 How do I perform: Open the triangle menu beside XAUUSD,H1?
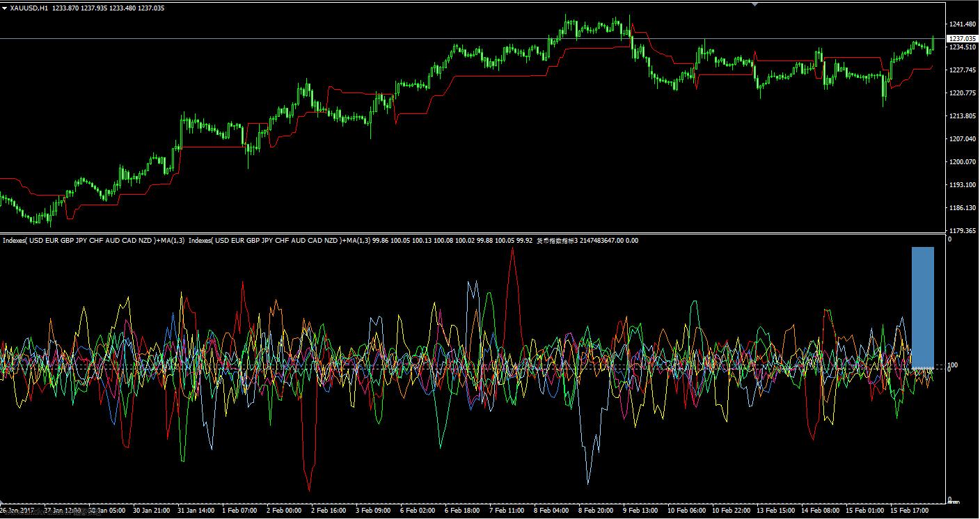click(4, 8)
